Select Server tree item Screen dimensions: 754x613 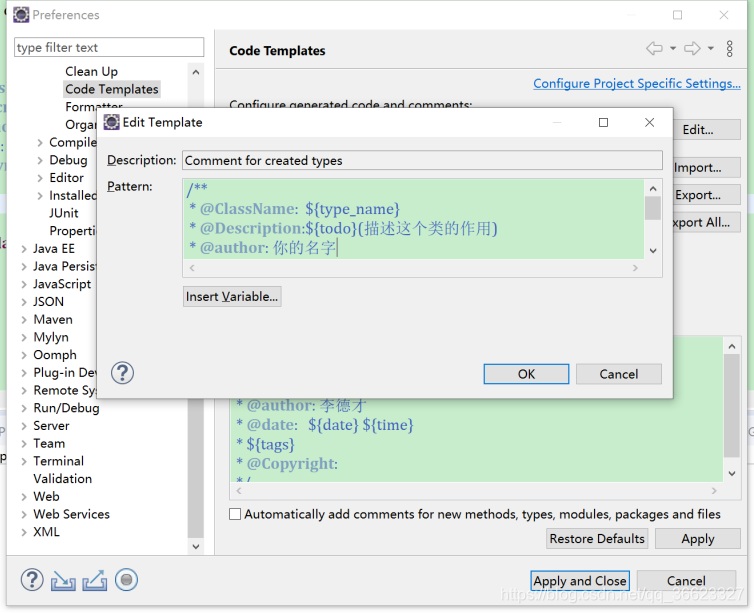51,426
